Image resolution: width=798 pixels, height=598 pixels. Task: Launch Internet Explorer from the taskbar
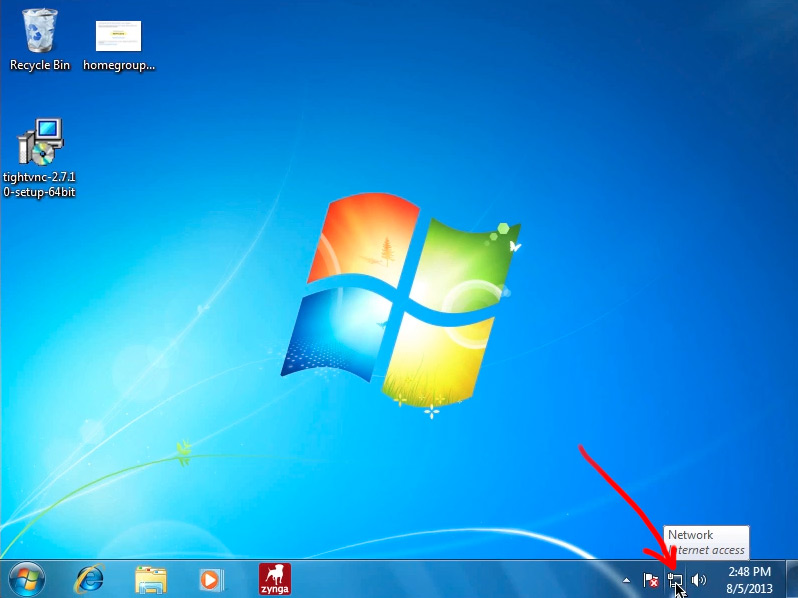[90, 579]
